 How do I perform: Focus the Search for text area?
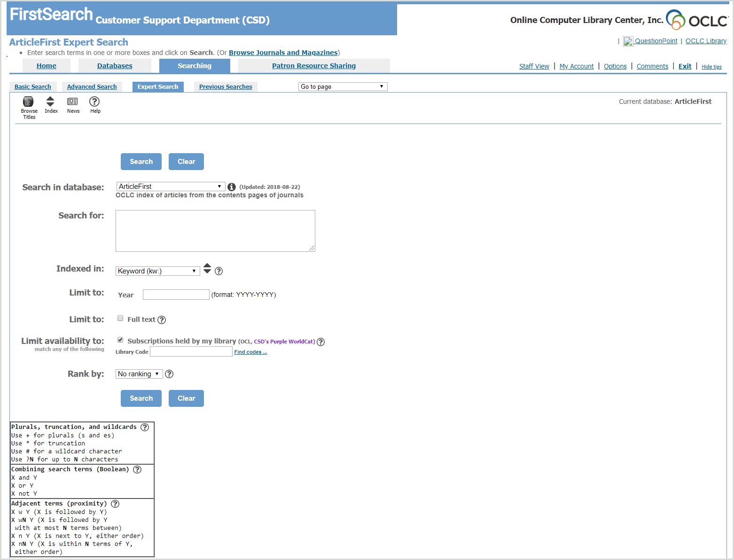click(x=215, y=231)
